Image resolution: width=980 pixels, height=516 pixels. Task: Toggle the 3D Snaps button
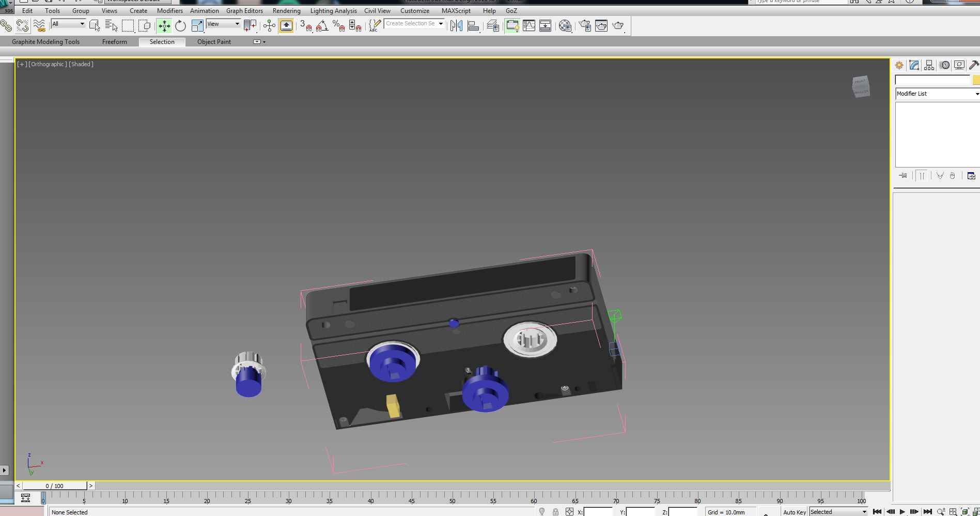pos(306,25)
